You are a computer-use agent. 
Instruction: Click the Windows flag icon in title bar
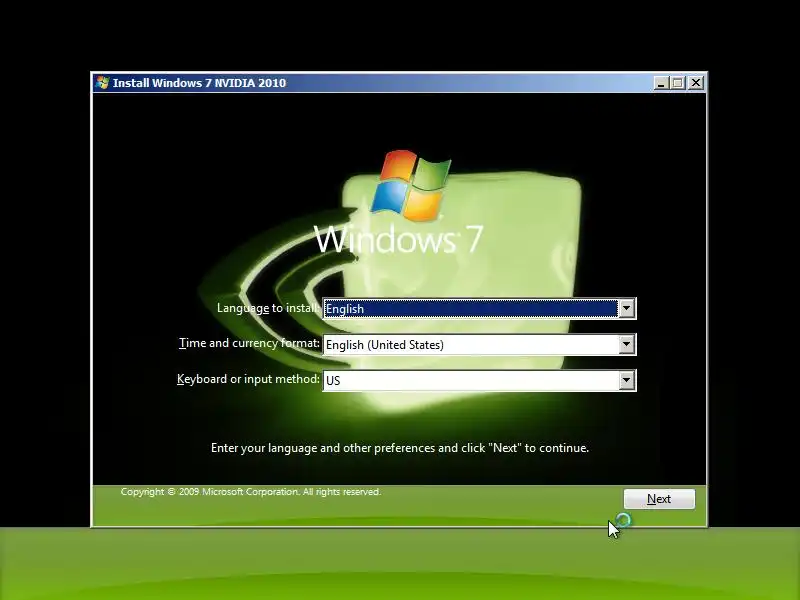click(x=102, y=83)
